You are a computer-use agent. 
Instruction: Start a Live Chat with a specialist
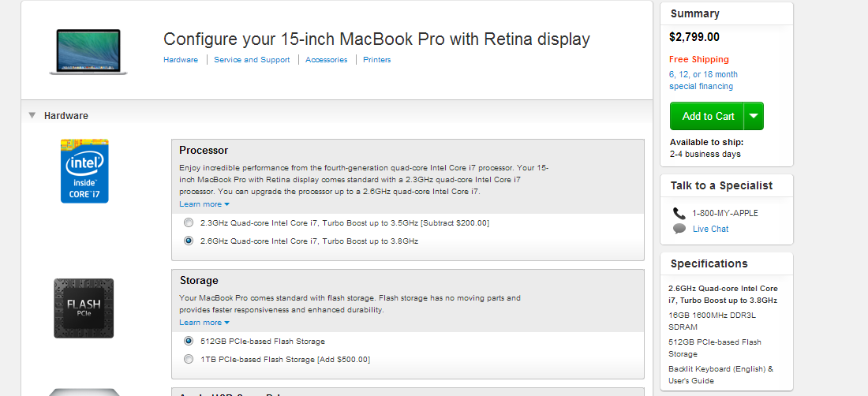coord(710,229)
